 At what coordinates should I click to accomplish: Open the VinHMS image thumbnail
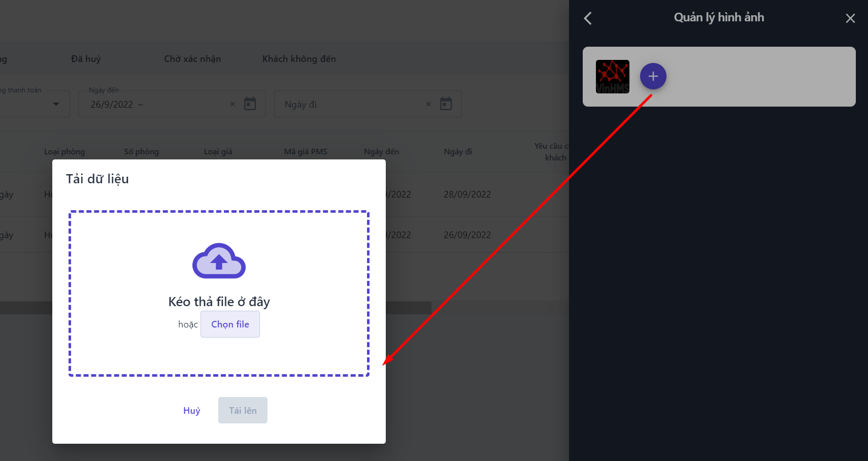613,77
